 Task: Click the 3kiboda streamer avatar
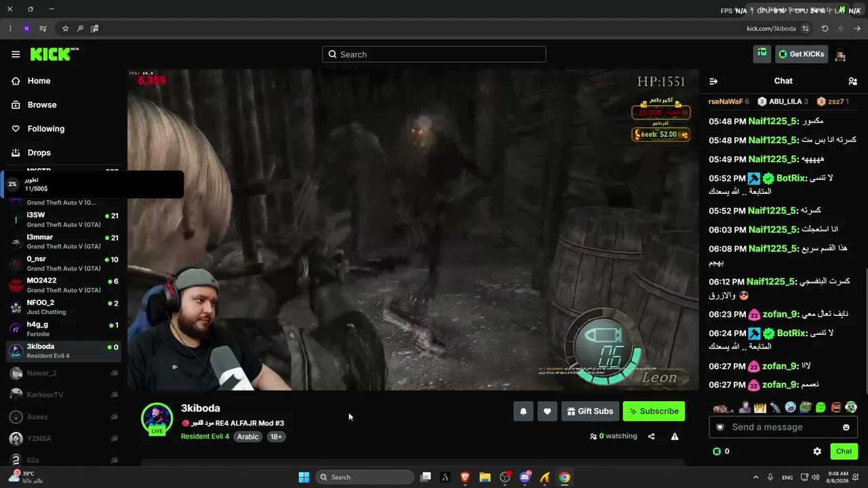click(157, 418)
